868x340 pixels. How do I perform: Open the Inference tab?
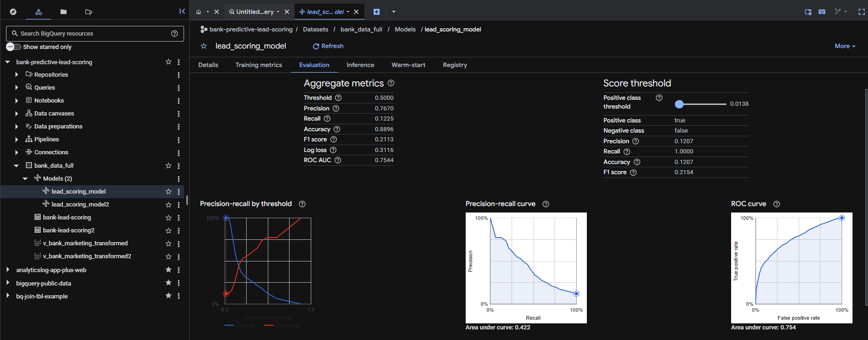click(360, 65)
